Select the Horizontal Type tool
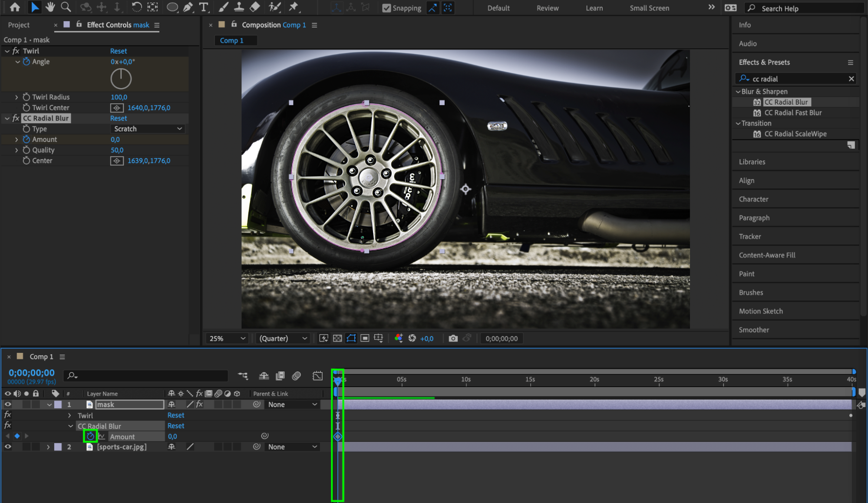Screen dimensions: 868x503 [x=203, y=7]
